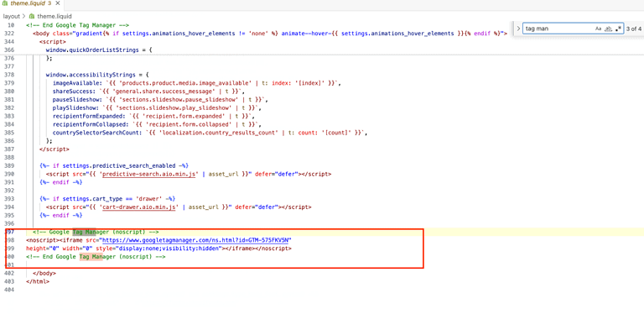Click endif on line 395

(61, 216)
